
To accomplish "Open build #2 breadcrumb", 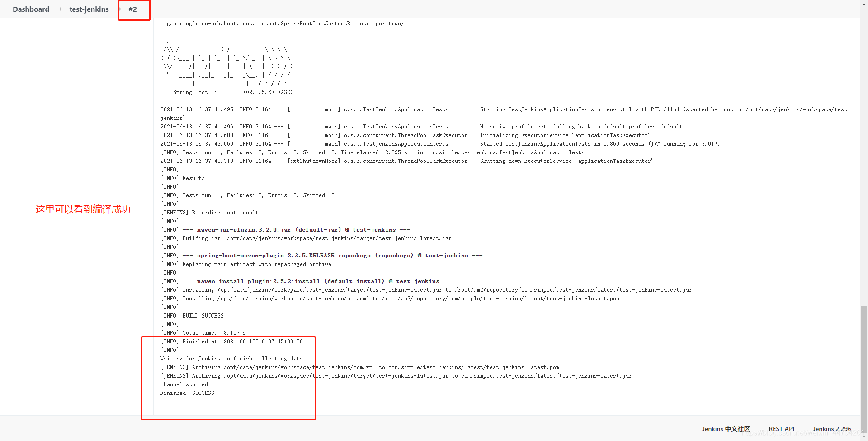I will [132, 9].
